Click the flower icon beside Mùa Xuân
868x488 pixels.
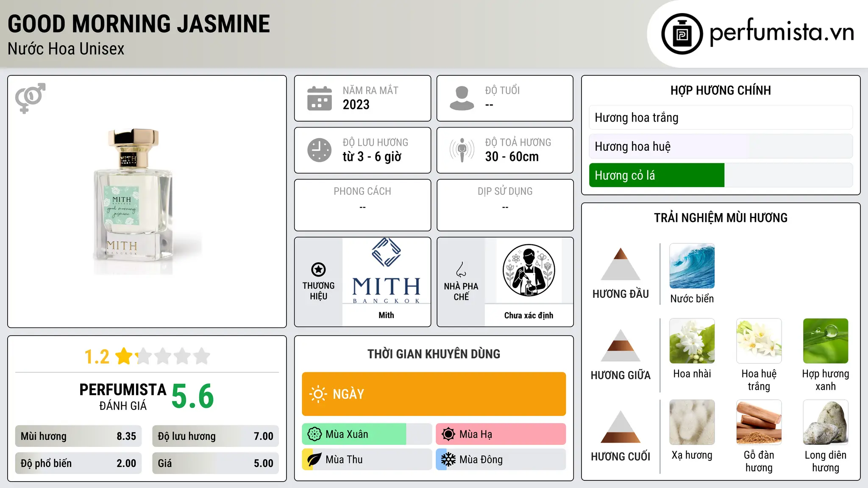[314, 434]
